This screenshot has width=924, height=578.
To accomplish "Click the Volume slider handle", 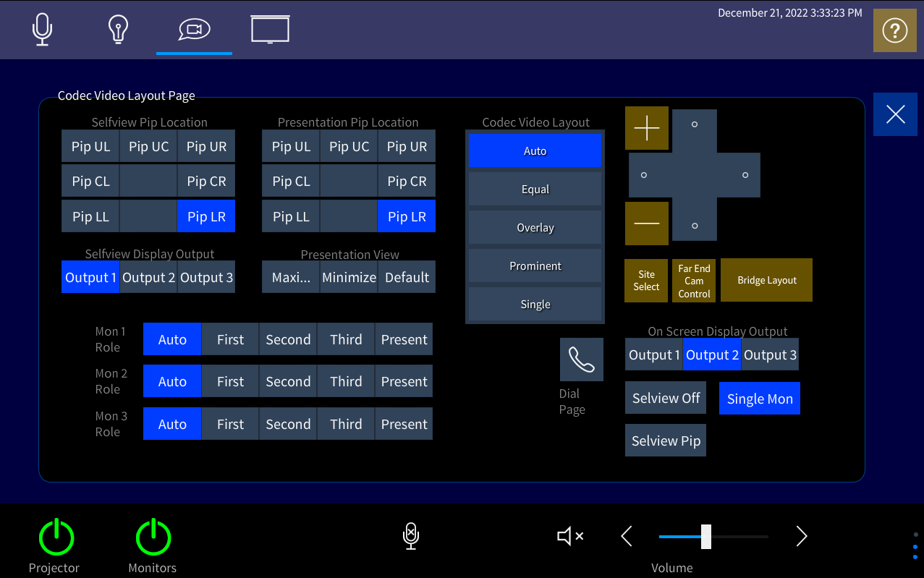I will (x=705, y=536).
